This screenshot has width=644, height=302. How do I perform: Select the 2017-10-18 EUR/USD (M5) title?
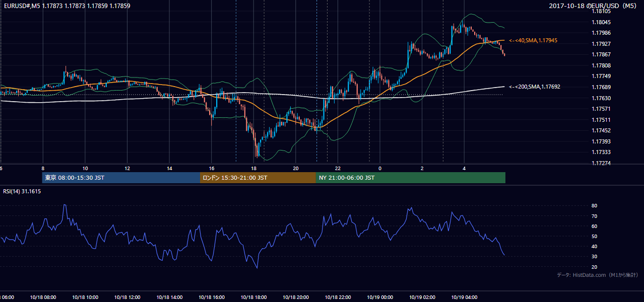tap(594, 6)
